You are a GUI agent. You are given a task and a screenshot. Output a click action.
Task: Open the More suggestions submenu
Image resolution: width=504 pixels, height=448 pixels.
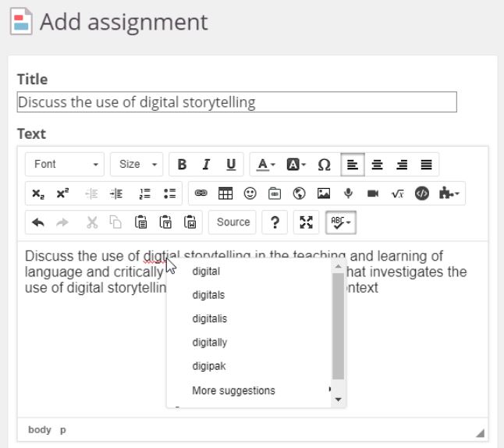coord(234,390)
